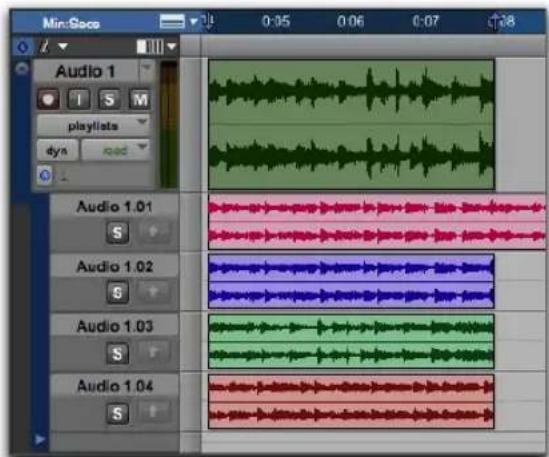Click the Audio 1.03 lane name

[114, 326]
